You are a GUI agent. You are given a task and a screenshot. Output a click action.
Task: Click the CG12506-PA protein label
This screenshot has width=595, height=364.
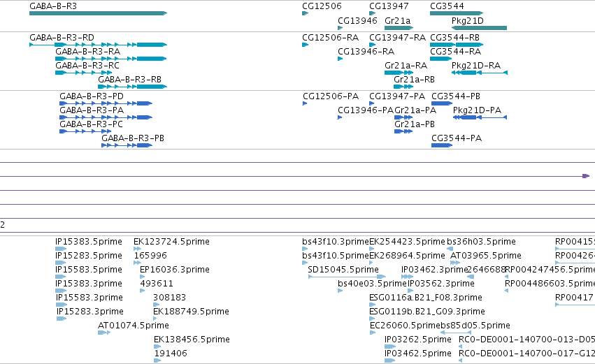pos(331,96)
